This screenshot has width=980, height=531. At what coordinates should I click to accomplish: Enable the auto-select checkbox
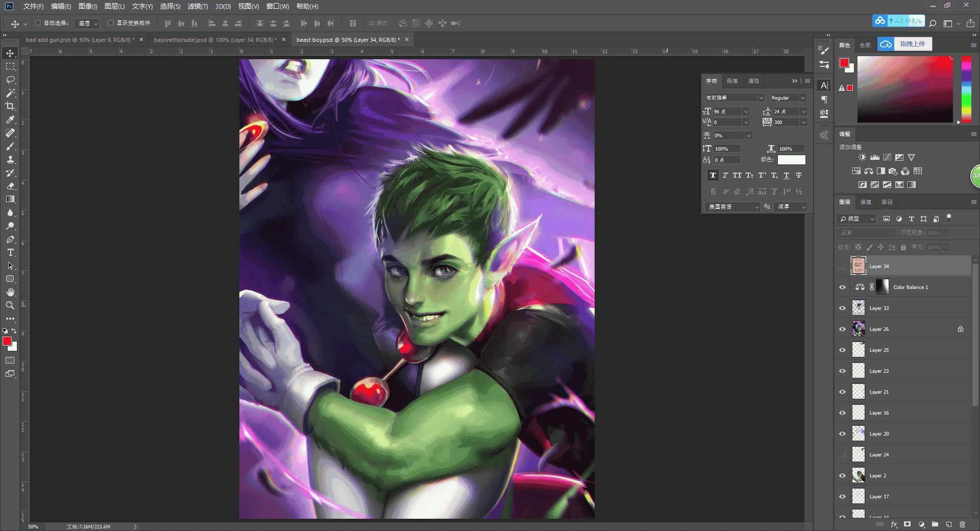pos(38,23)
